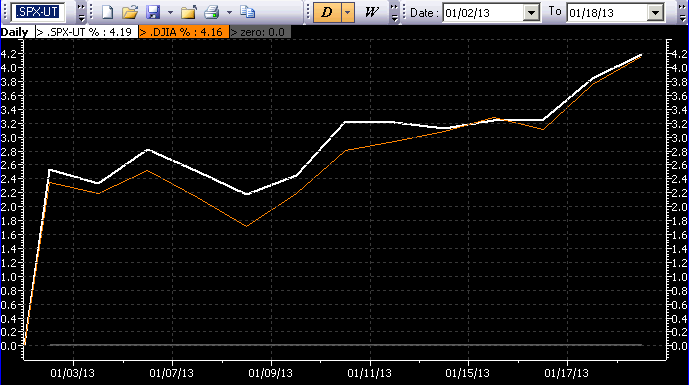This screenshot has height=385, width=689.
Task: Open the end date 01/18/13 dropdown
Action: 656,13
